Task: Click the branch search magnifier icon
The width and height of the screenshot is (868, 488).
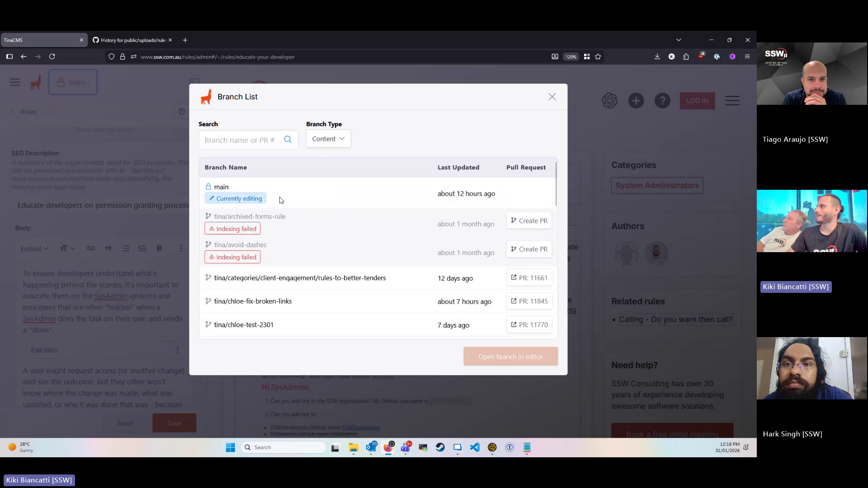Action: [x=288, y=140]
